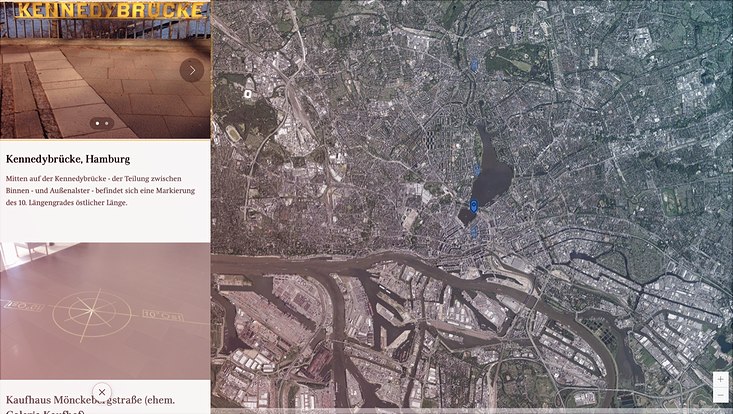Close the side panel with the X button
The image size is (733, 414).
[x=102, y=392]
